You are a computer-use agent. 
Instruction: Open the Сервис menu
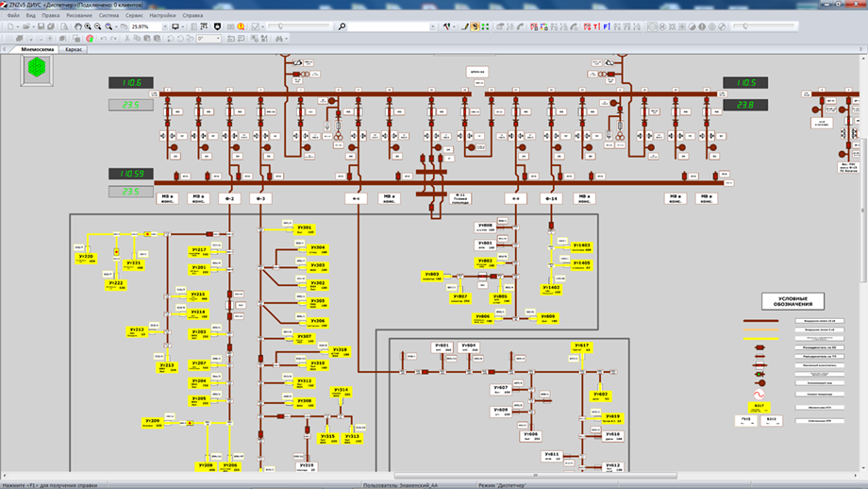click(x=134, y=16)
